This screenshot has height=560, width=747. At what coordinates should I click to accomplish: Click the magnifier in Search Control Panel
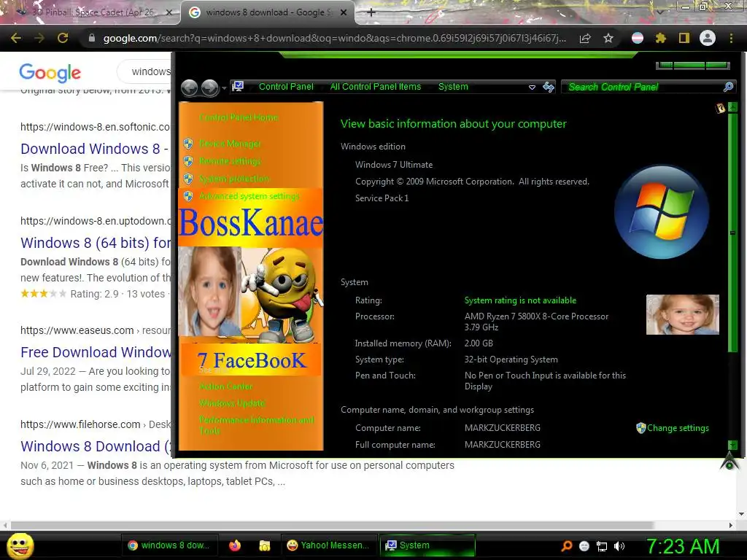coord(728,87)
